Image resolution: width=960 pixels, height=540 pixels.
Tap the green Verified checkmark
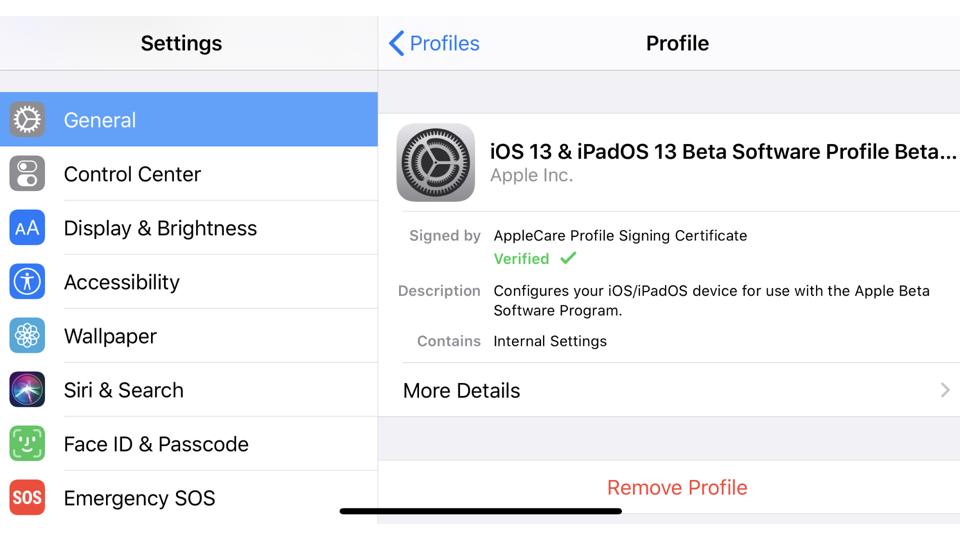(568, 258)
